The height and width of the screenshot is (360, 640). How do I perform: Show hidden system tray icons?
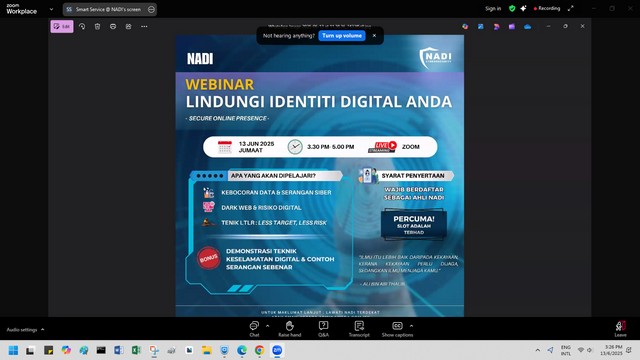click(x=538, y=350)
